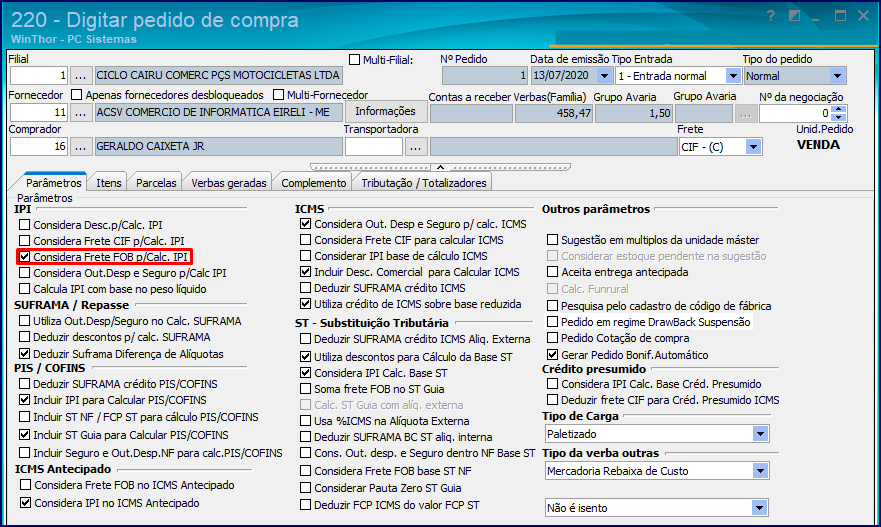Click the title bar edit icon
This screenshot has width=881, height=527.
click(794, 16)
